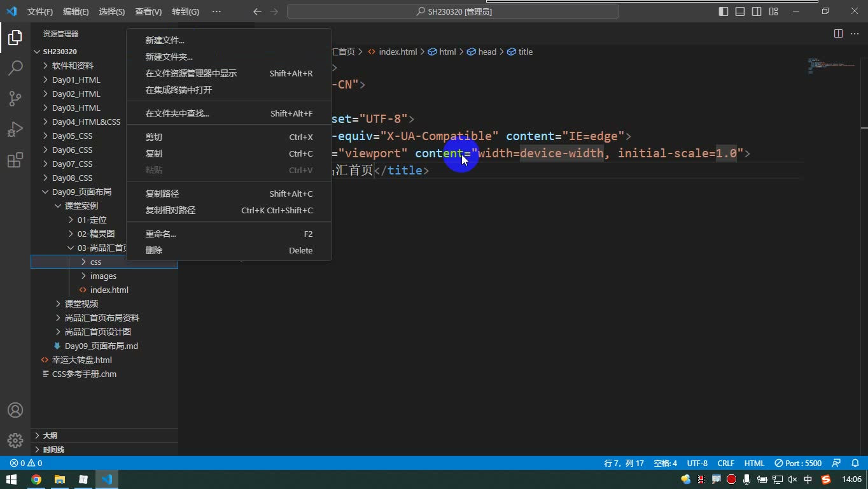Change the CRLF end of line sequence

726,463
